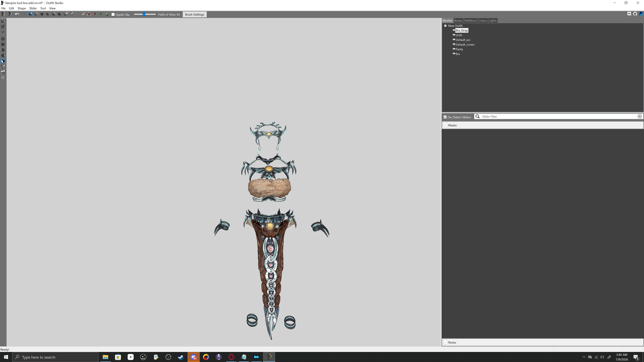Select the active Select brush tool

(x=30, y=14)
